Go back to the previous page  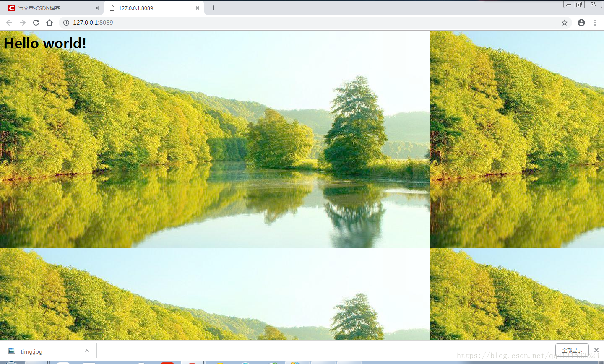tap(9, 23)
